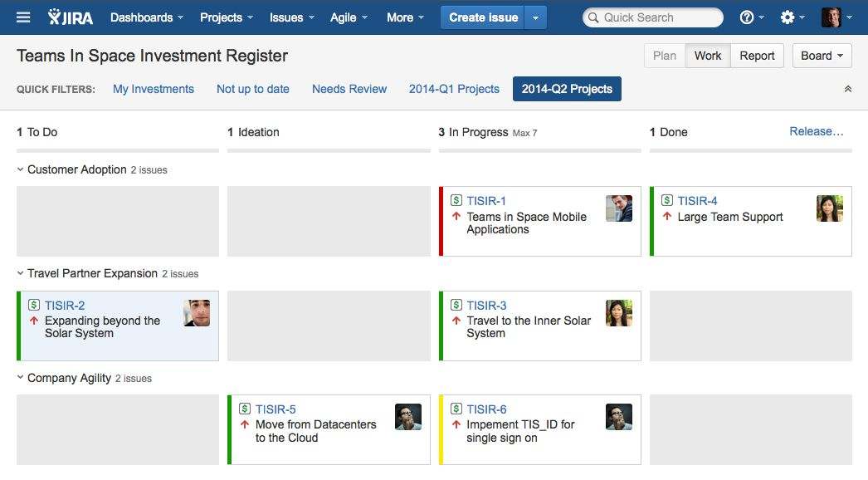The width and height of the screenshot is (868, 480).
Task: Click your user profile avatar
Action: click(832, 17)
